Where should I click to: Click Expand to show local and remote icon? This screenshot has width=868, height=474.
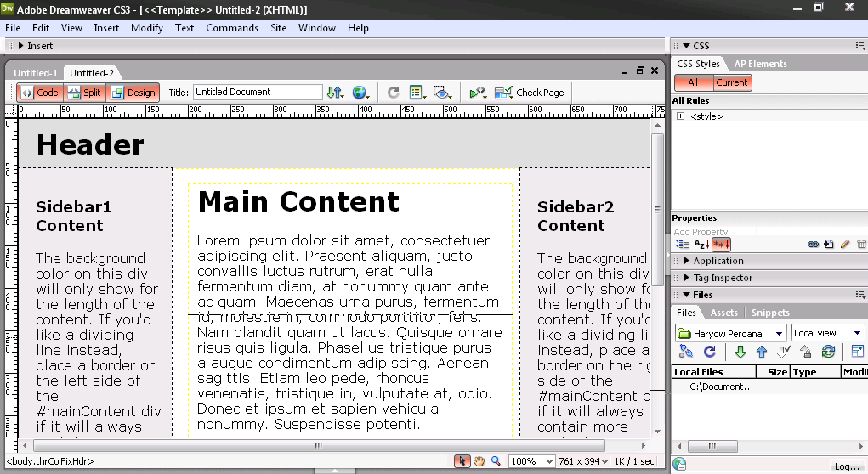click(857, 351)
